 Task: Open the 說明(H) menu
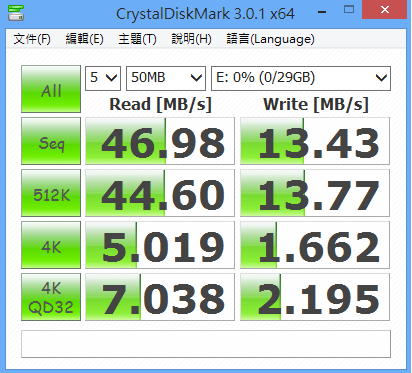click(x=191, y=39)
